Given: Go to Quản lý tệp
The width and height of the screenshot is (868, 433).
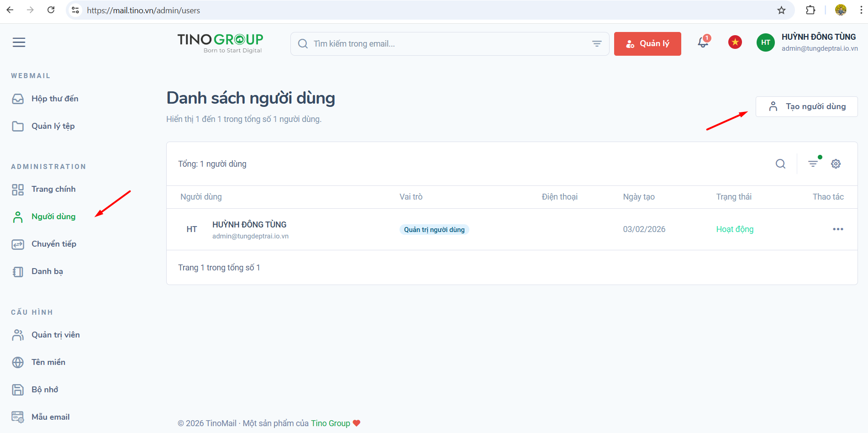Looking at the screenshot, I should coord(53,126).
